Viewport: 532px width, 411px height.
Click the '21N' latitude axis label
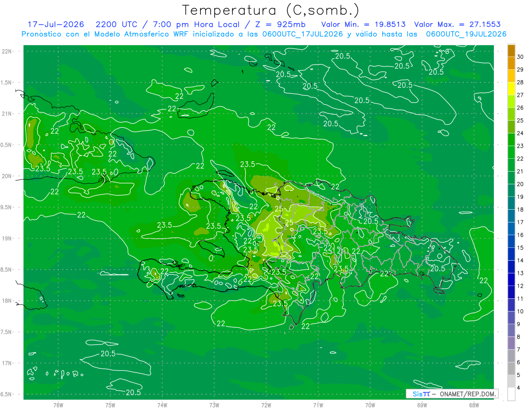[7, 114]
